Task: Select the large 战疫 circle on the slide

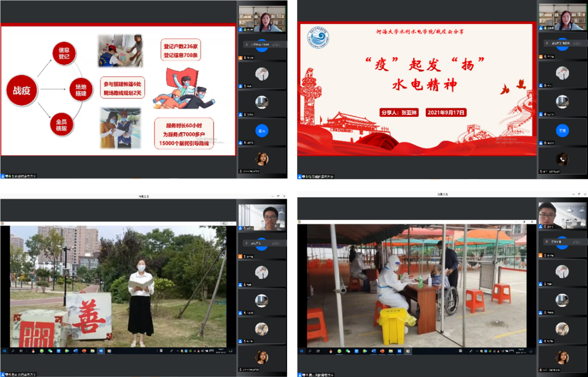Action: click(22, 90)
